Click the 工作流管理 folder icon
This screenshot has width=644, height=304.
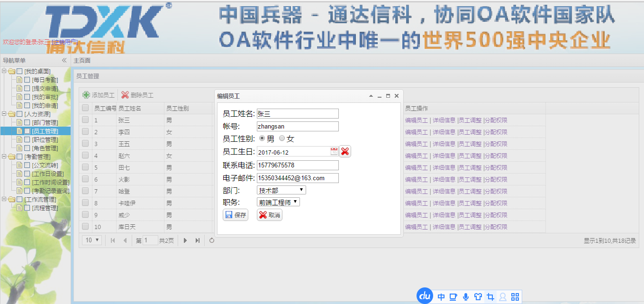12,199
